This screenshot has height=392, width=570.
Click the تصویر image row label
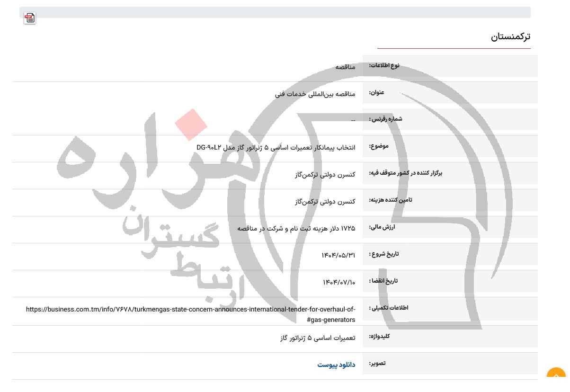tap(377, 364)
